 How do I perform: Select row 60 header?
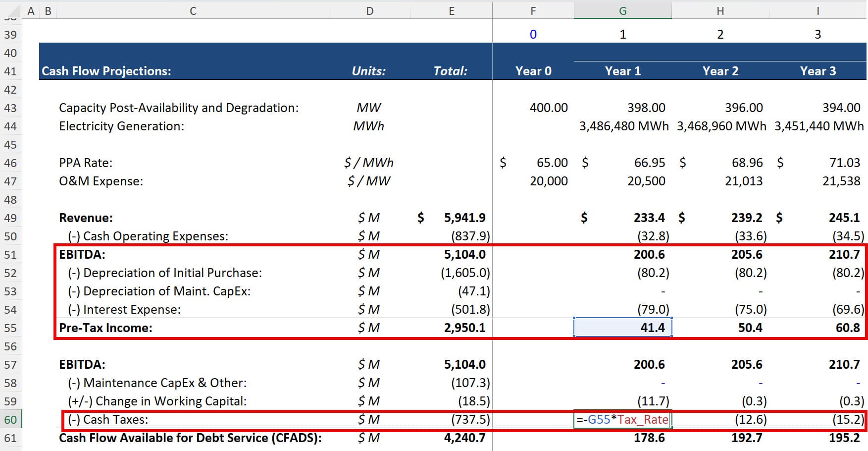tap(10, 419)
